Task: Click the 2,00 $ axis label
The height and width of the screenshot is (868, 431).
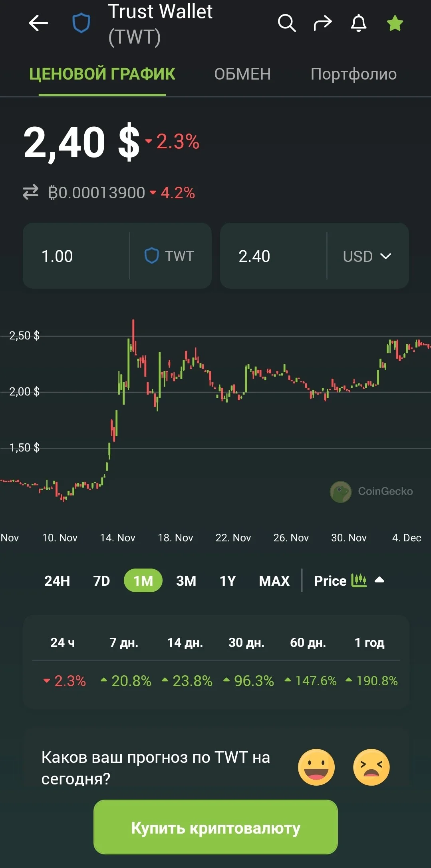Action: point(24,391)
